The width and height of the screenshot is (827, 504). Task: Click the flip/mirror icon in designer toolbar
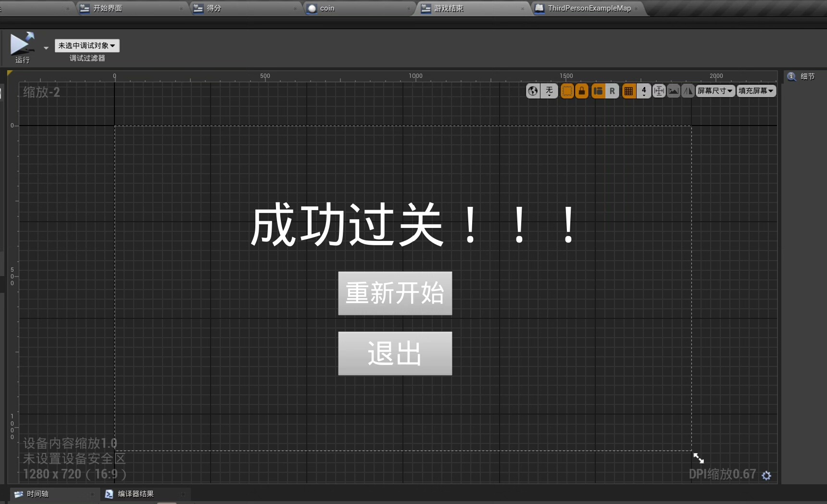tap(688, 91)
